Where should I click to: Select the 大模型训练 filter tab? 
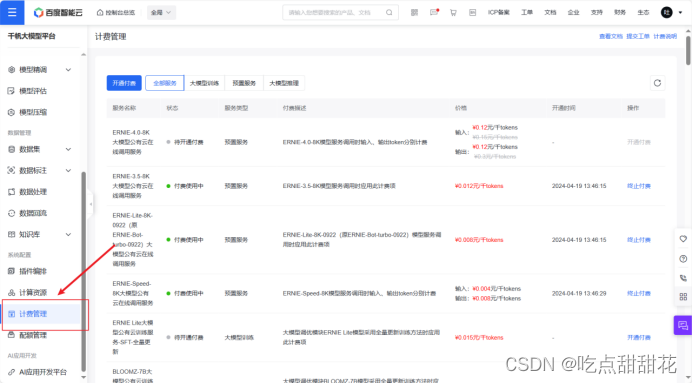pyautogui.click(x=204, y=83)
